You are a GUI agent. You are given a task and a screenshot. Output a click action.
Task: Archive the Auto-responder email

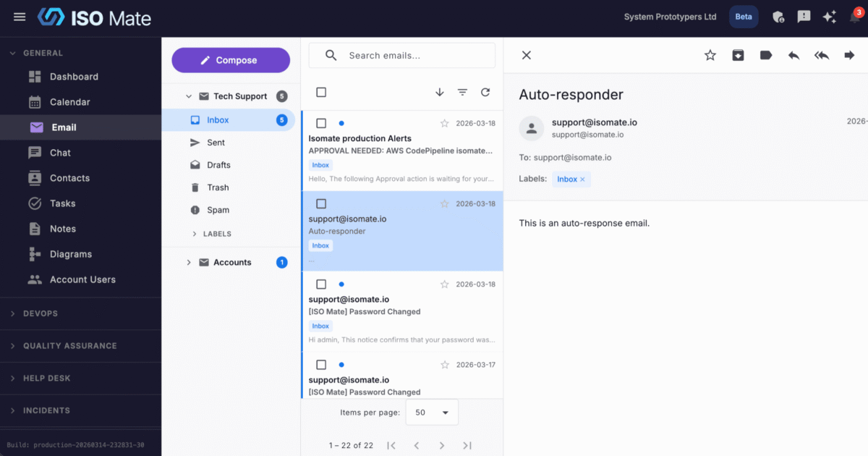pyautogui.click(x=738, y=54)
